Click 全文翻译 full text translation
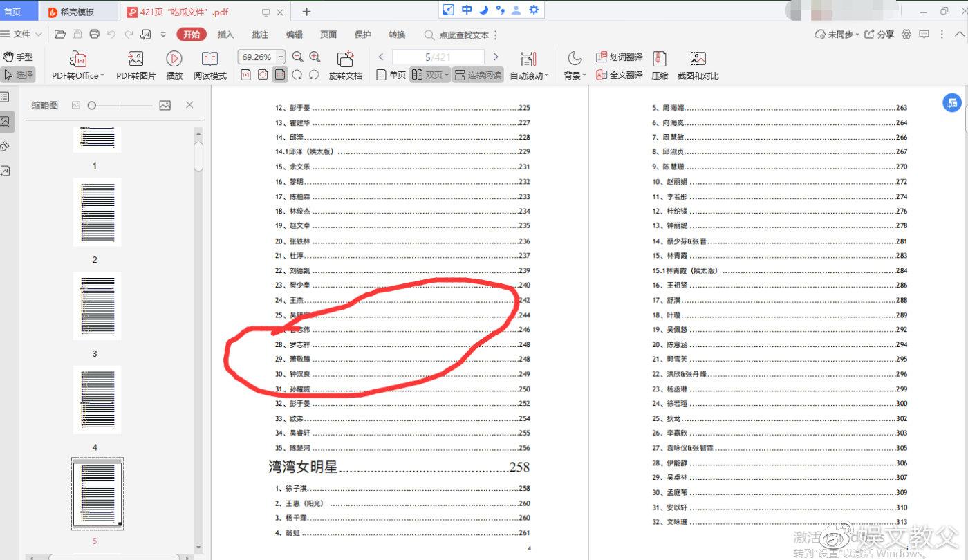 point(620,75)
